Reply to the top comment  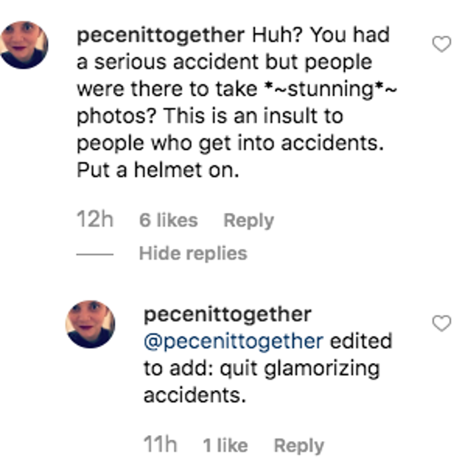(x=248, y=221)
